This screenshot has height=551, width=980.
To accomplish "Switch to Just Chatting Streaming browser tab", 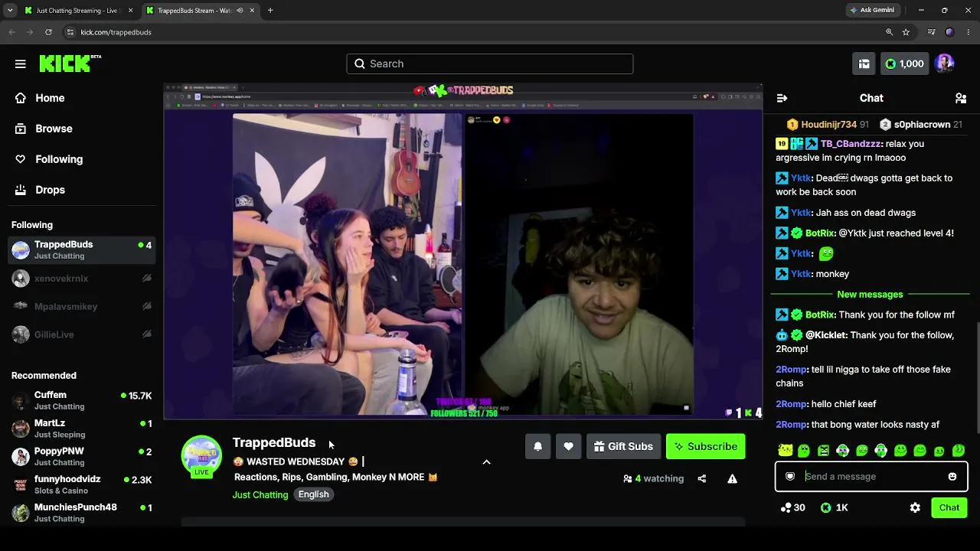I will click(x=80, y=11).
